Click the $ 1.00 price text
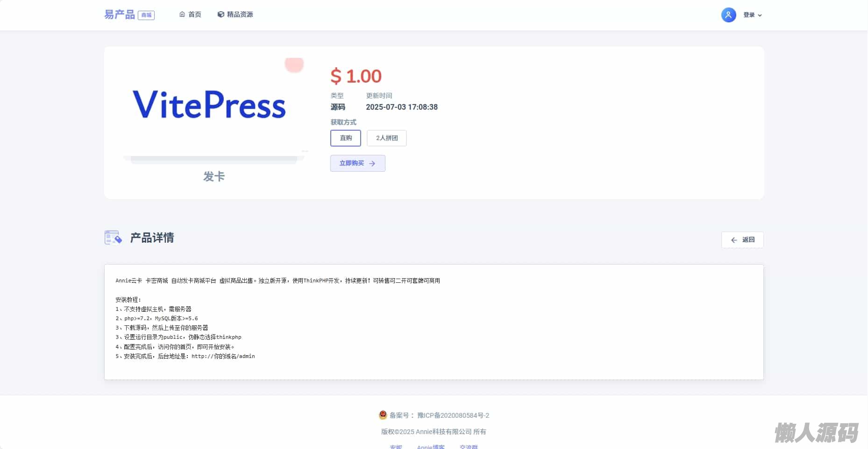 [x=356, y=76]
